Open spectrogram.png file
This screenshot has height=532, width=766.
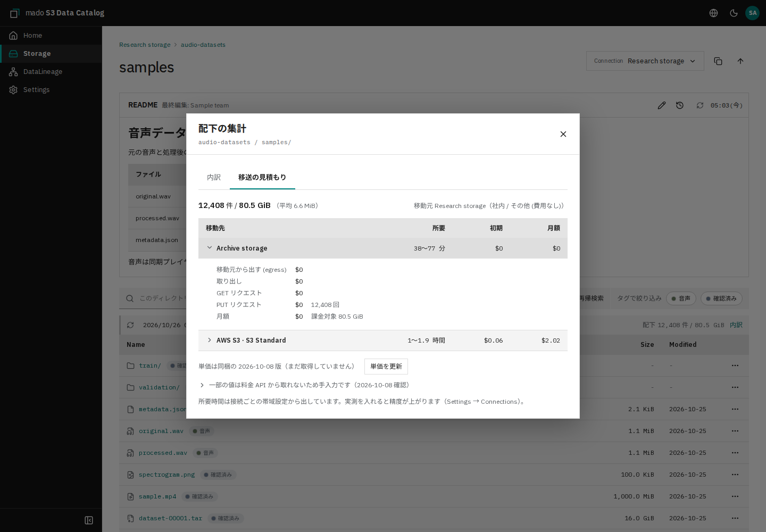point(166,475)
